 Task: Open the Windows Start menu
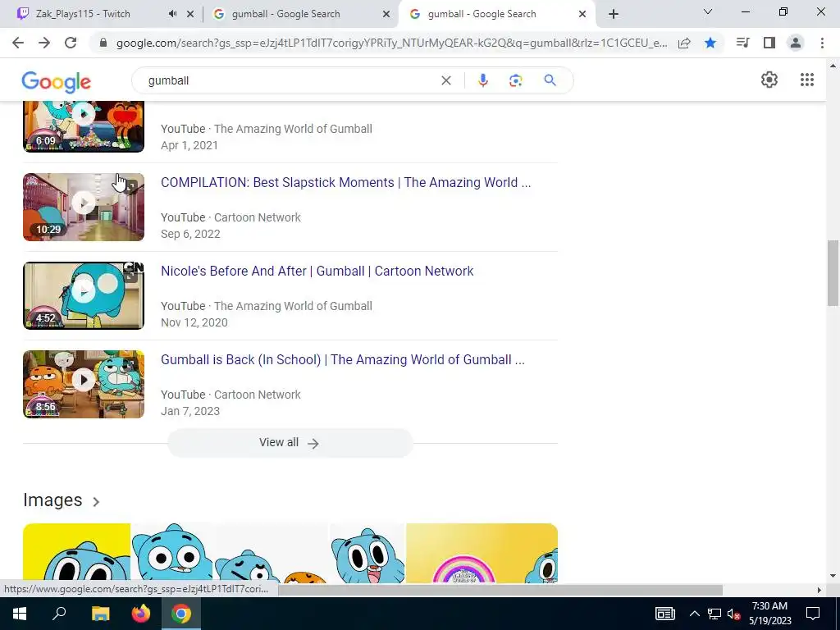click(20, 614)
